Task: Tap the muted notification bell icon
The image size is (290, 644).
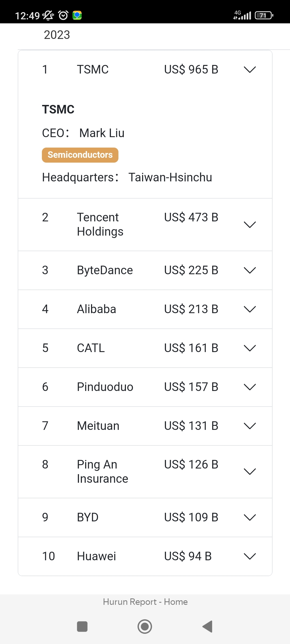Action: point(48,16)
